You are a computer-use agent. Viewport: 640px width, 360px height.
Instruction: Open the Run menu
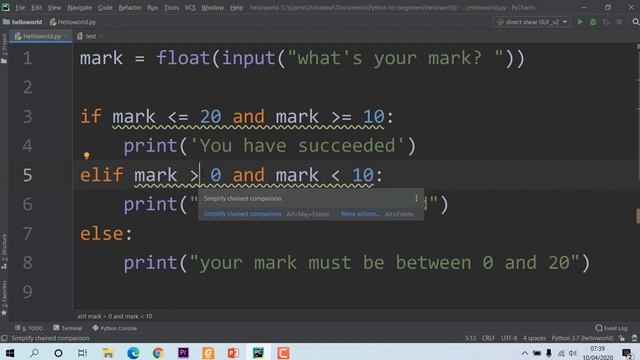pos(153,8)
